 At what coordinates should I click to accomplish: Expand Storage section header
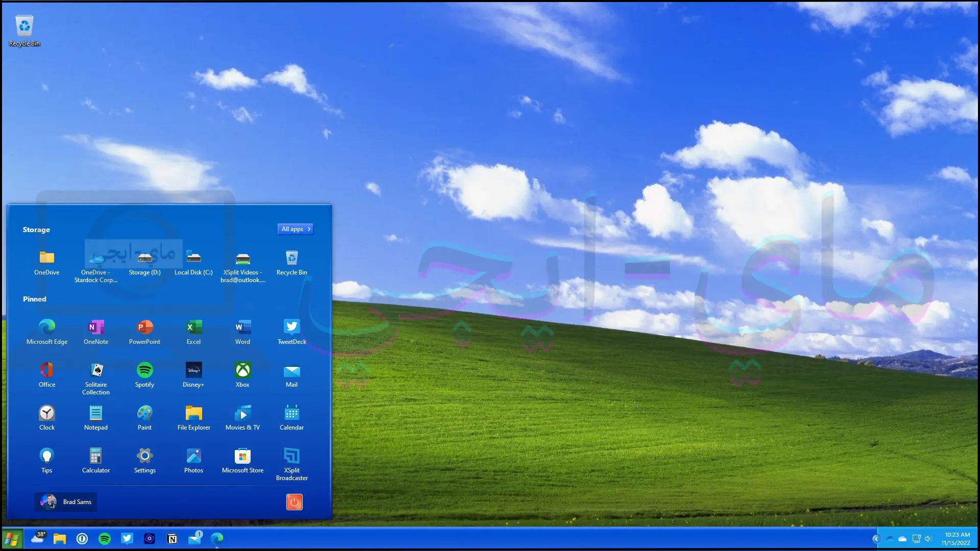tap(36, 230)
